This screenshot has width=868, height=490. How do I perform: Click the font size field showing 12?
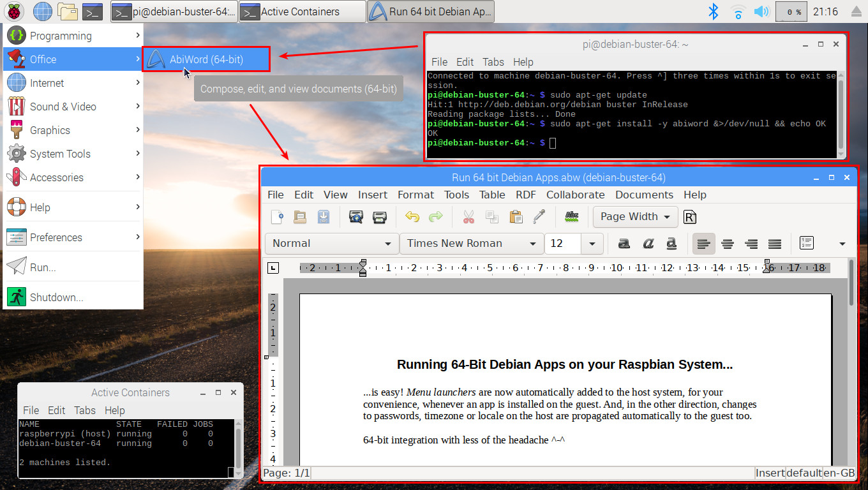click(x=563, y=243)
